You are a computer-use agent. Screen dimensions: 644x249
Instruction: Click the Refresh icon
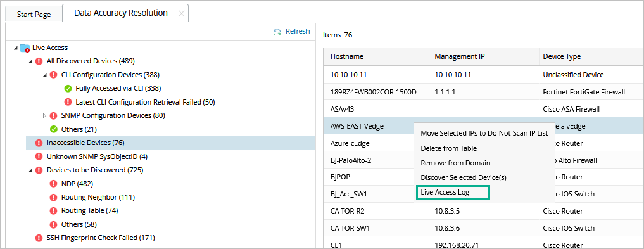coord(277,32)
